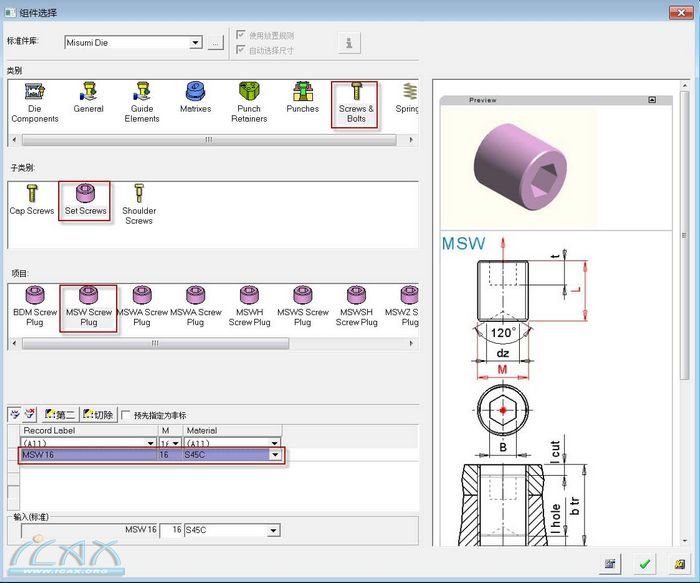This screenshot has width=700, height=583.
Task: Click the item list horizontal scrollbar thumb
Action: [155, 343]
